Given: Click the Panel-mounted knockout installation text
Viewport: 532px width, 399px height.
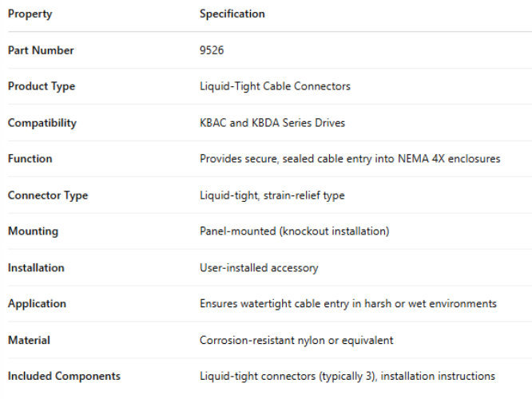Looking at the screenshot, I should point(294,231).
